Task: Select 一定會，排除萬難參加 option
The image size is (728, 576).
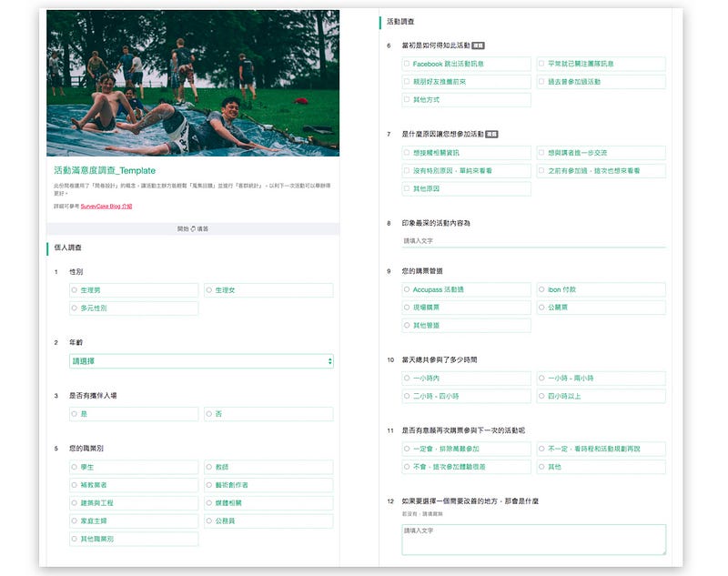Action: (466, 449)
